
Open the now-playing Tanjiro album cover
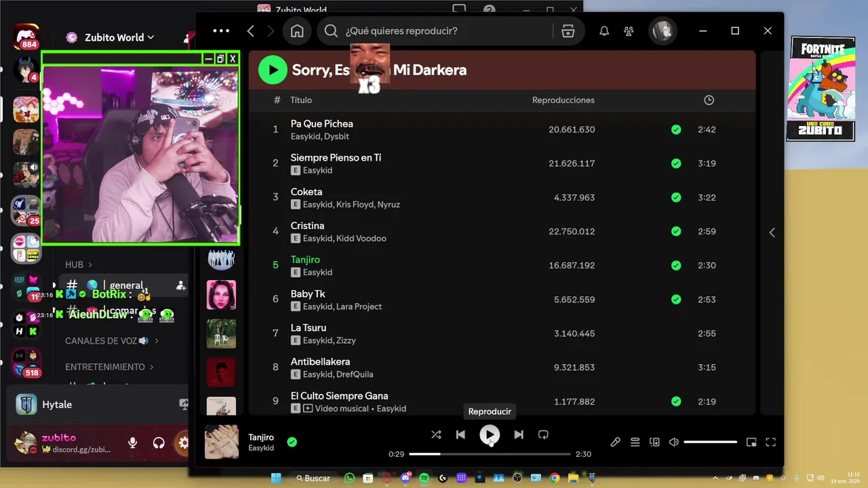click(222, 442)
